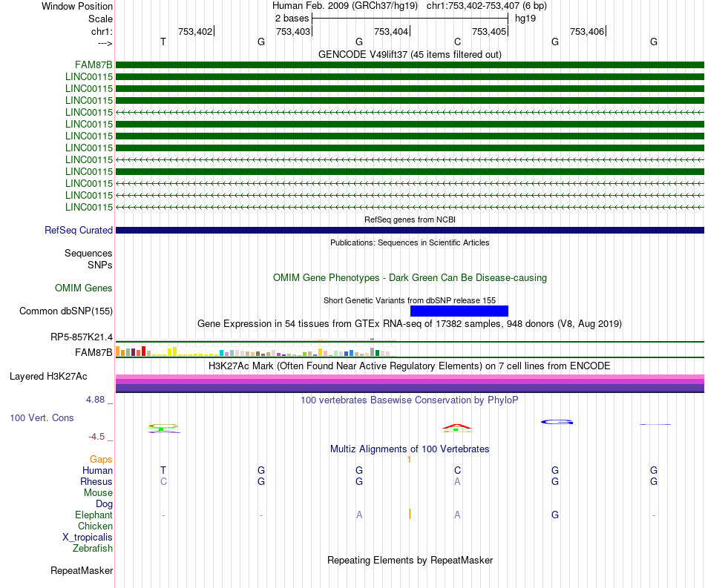Open Gene Expression in 54 tissues GTEx title
The width and height of the screenshot is (705, 588).
pos(410,324)
